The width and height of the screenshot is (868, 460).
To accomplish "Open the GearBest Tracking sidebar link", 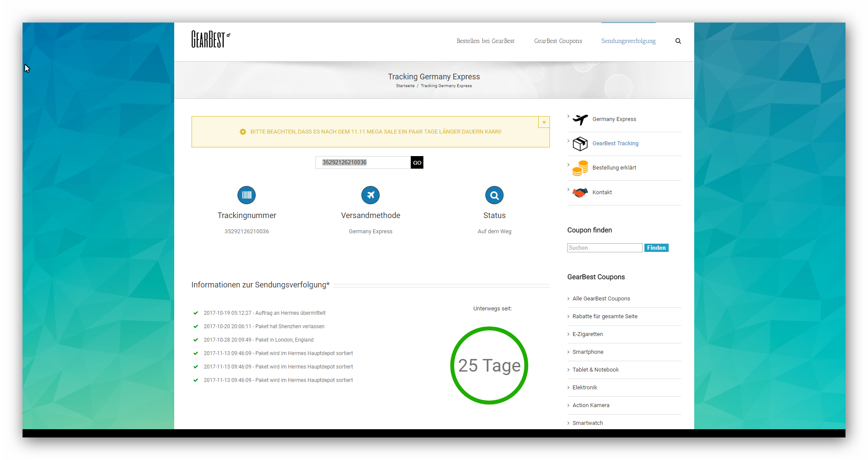I will tap(615, 144).
